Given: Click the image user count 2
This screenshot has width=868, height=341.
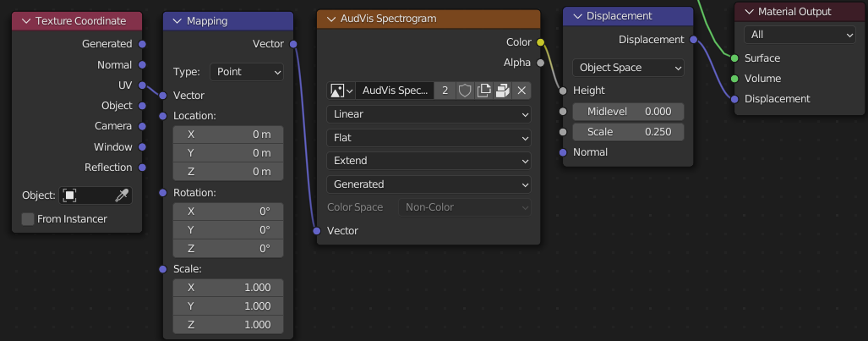Looking at the screenshot, I should (x=445, y=91).
